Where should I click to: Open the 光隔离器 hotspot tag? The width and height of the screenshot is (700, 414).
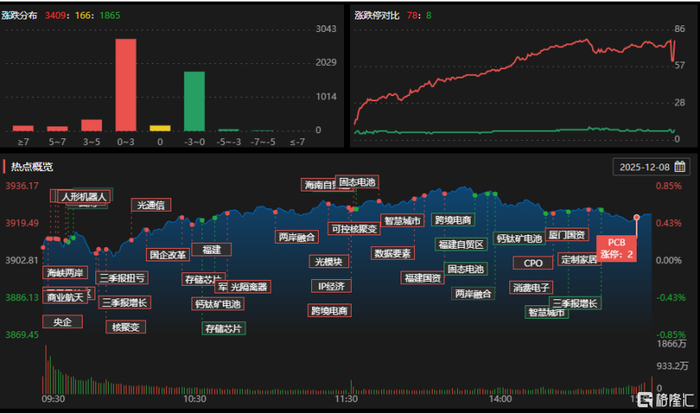(x=249, y=287)
